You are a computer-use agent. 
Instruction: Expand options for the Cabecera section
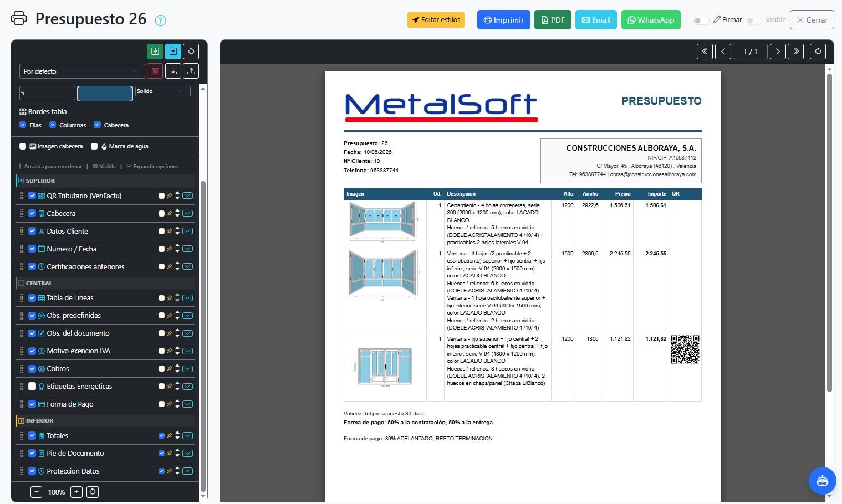pos(188,213)
